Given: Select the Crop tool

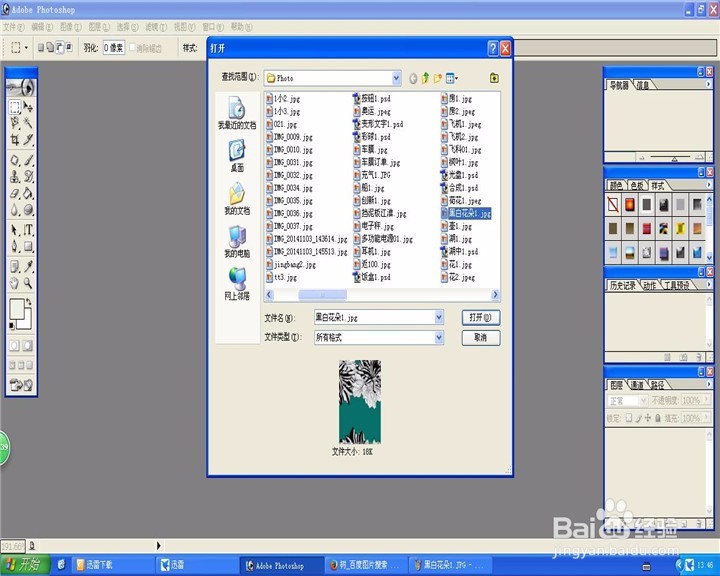Looking at the screenshot, I should (x=15, y=139).
